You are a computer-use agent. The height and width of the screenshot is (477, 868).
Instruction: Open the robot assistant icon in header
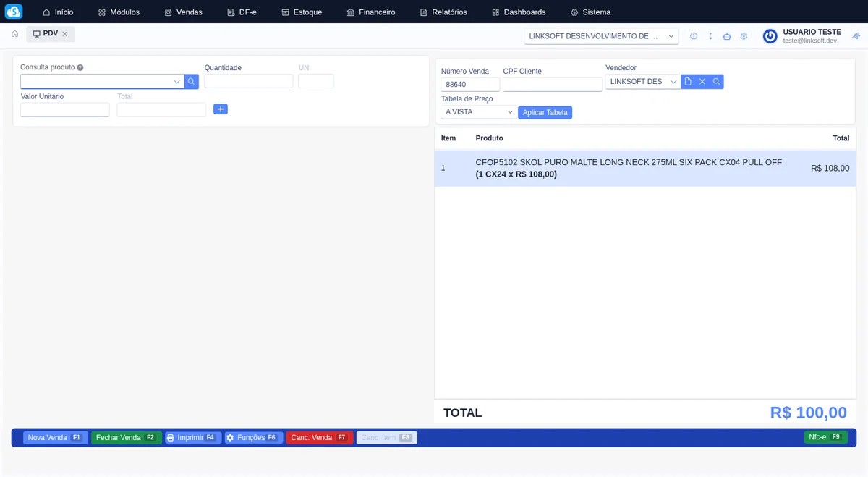point(727,36)
